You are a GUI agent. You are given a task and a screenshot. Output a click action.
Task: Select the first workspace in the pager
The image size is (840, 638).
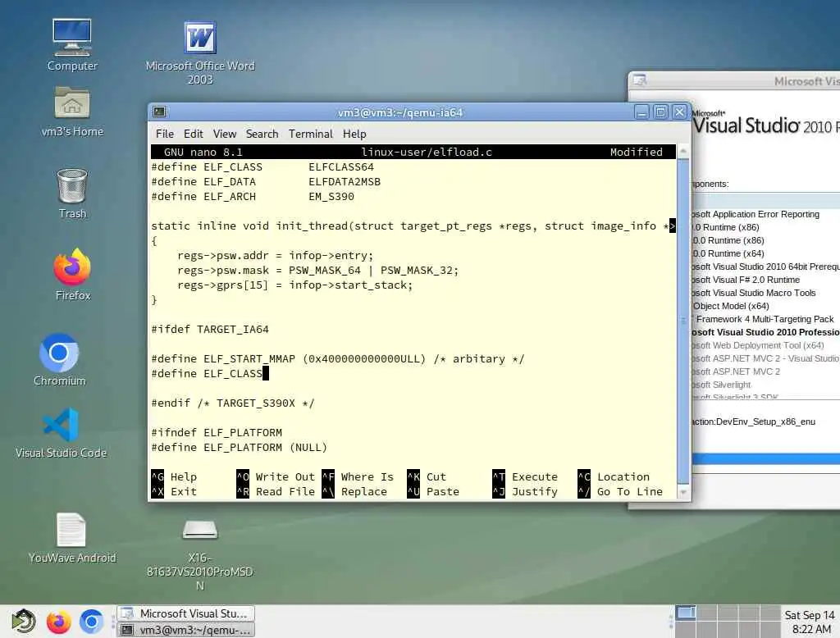685,613
